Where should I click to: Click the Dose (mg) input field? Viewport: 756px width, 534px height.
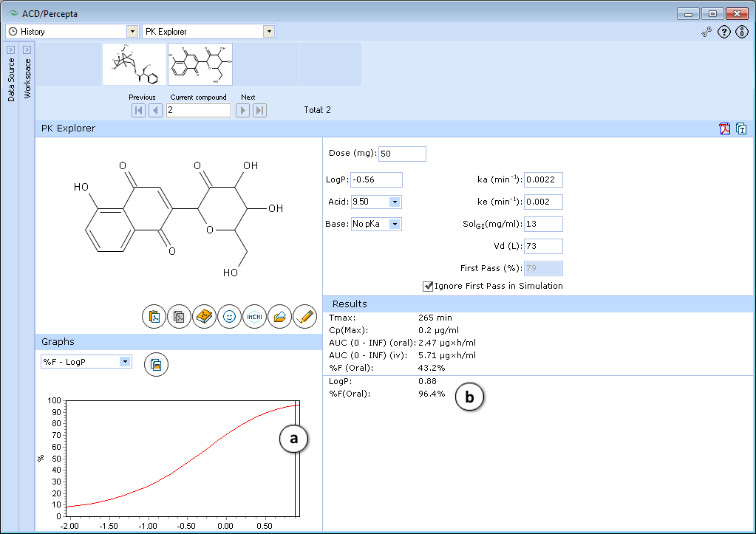click(x=402, y=154)
